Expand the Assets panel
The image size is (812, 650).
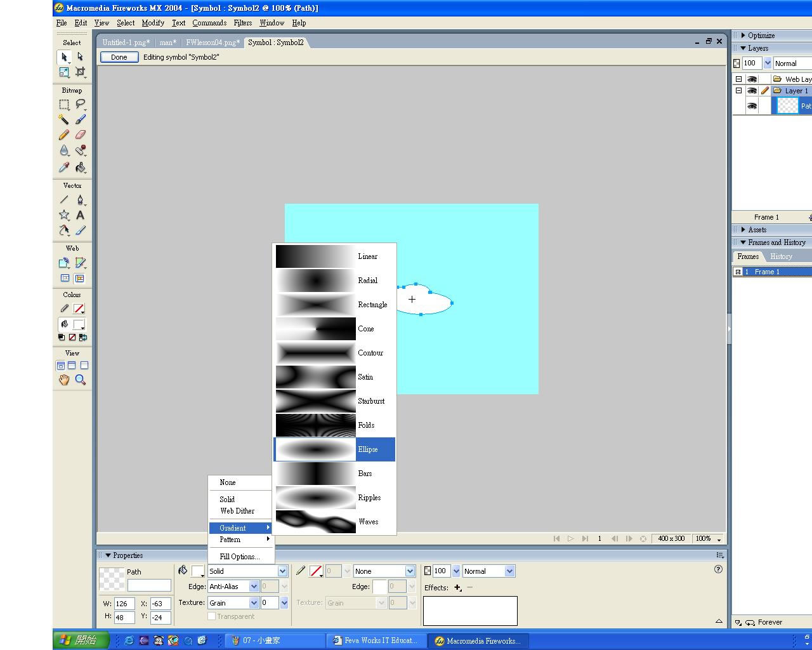click(x=743, y=230)
